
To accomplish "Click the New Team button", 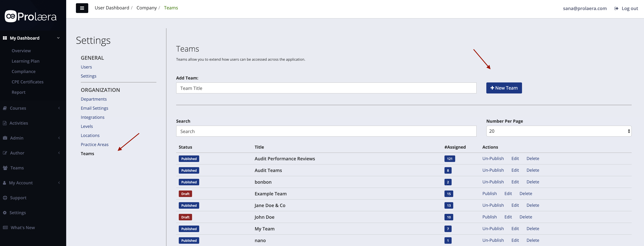I will pyautogui.click(x=504, y=88).
